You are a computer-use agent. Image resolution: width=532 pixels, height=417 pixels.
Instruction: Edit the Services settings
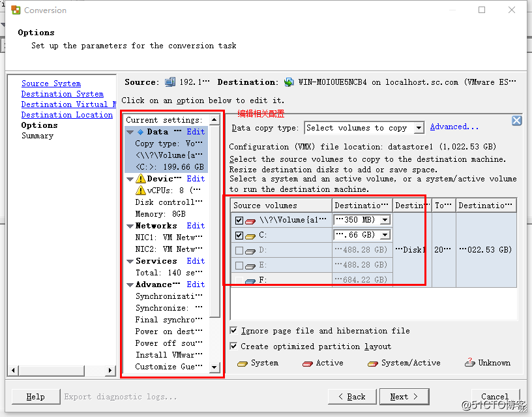tap(196, 261)
